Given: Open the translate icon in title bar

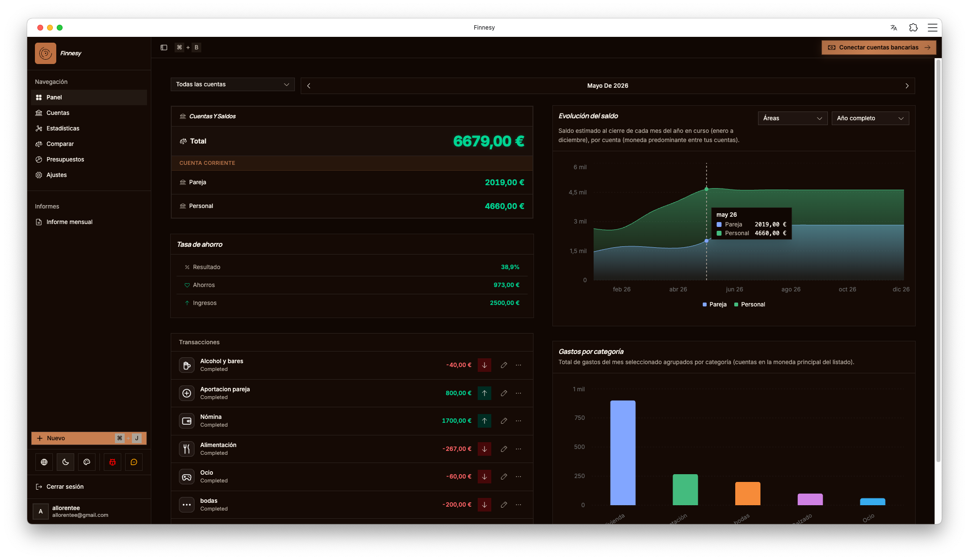Looking at the screenshot, I should (x=893, y=28).
